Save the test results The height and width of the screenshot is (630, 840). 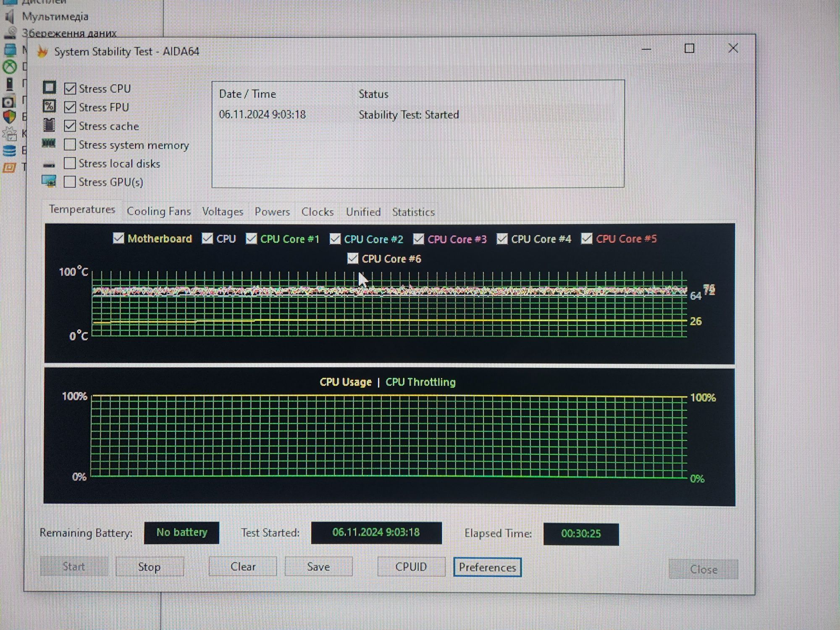tap(318, 567)
